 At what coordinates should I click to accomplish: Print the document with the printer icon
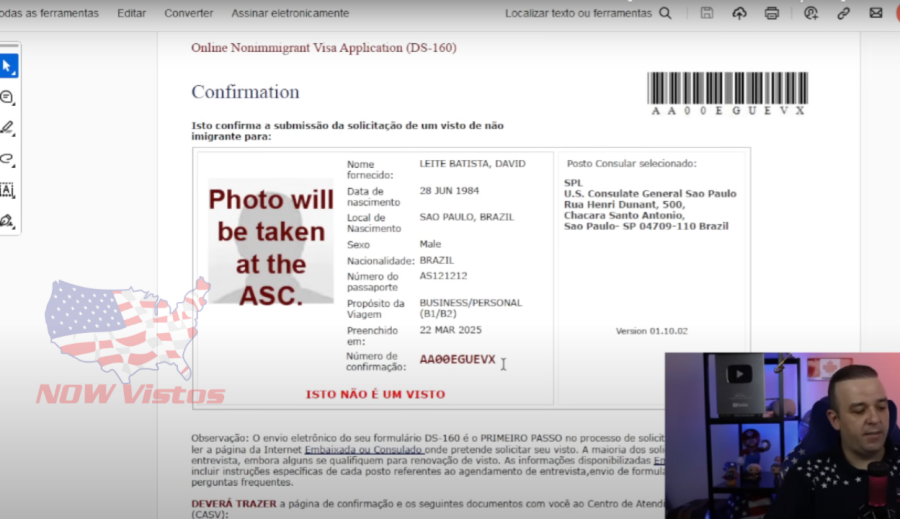tap(771, 13)
